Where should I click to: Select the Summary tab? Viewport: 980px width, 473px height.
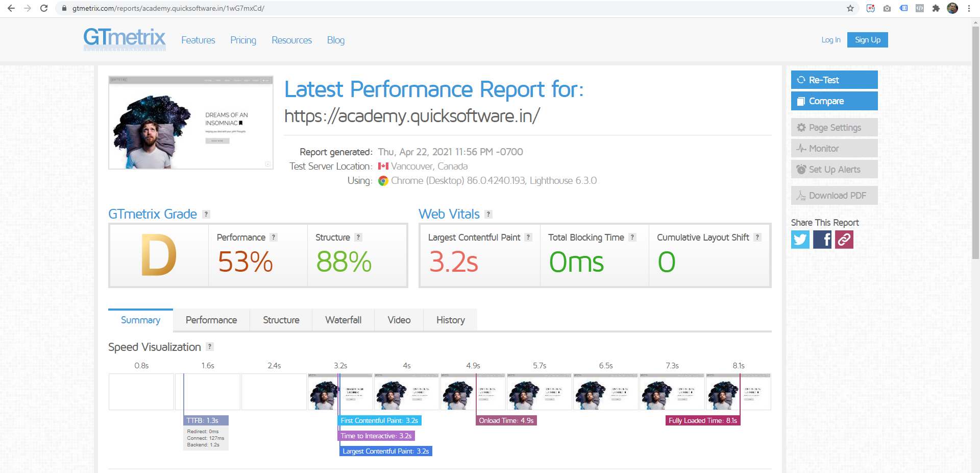click(140, 320)
